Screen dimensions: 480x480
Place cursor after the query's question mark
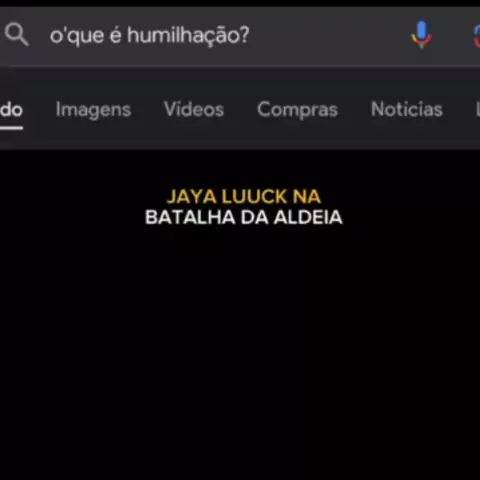[251, 35]
